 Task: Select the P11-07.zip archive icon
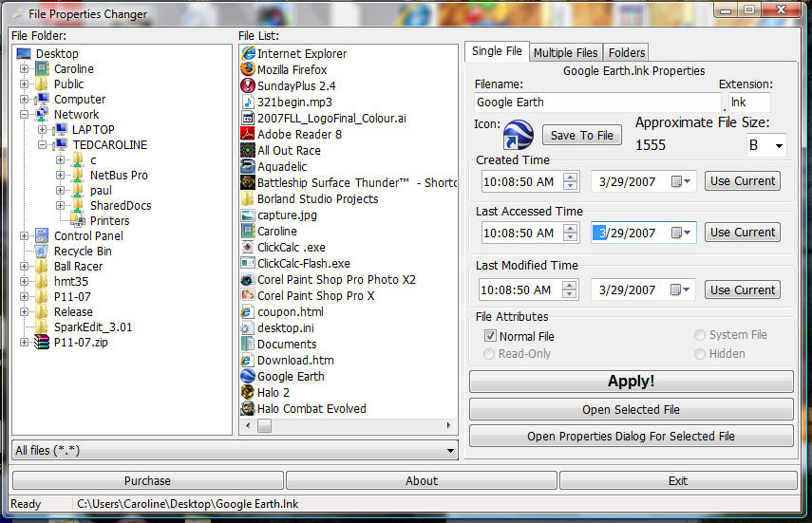42,342
